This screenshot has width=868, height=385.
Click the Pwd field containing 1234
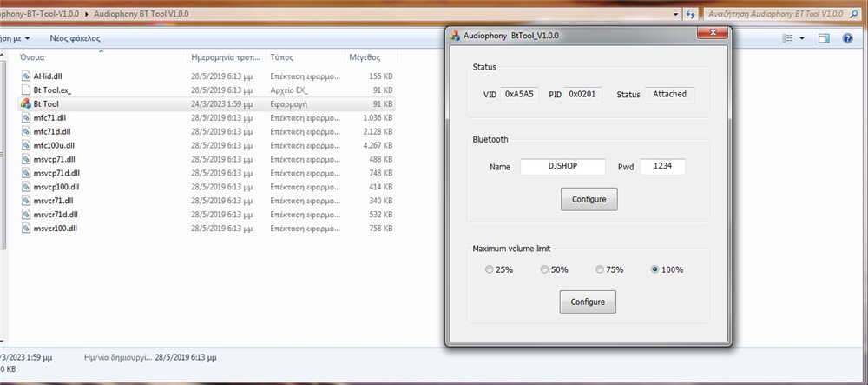coord(662,166)
